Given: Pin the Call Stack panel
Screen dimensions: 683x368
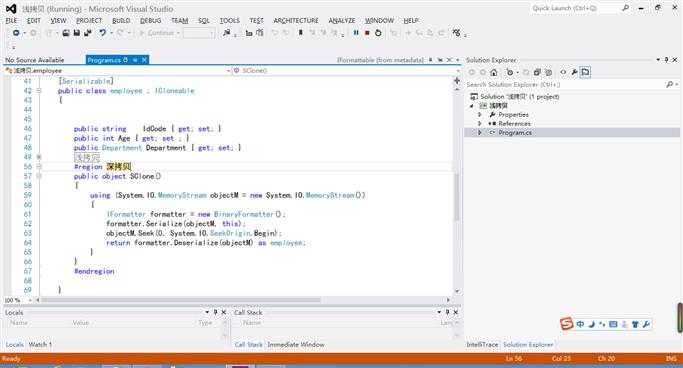Looking at the screenshot, I should (x=447, y=312).
